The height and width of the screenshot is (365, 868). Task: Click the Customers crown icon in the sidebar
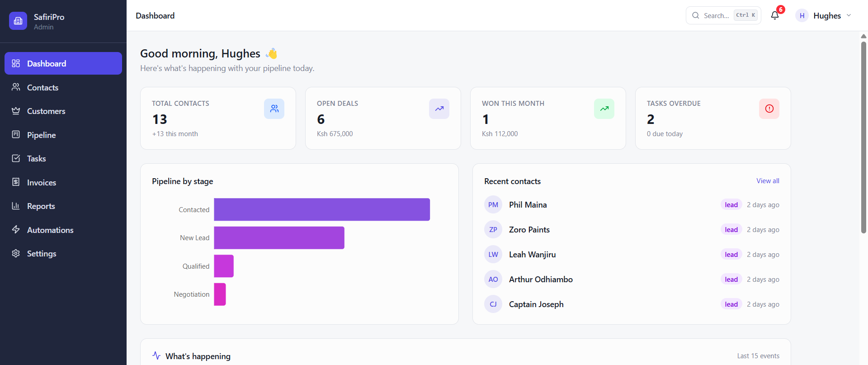pos(16,111)
